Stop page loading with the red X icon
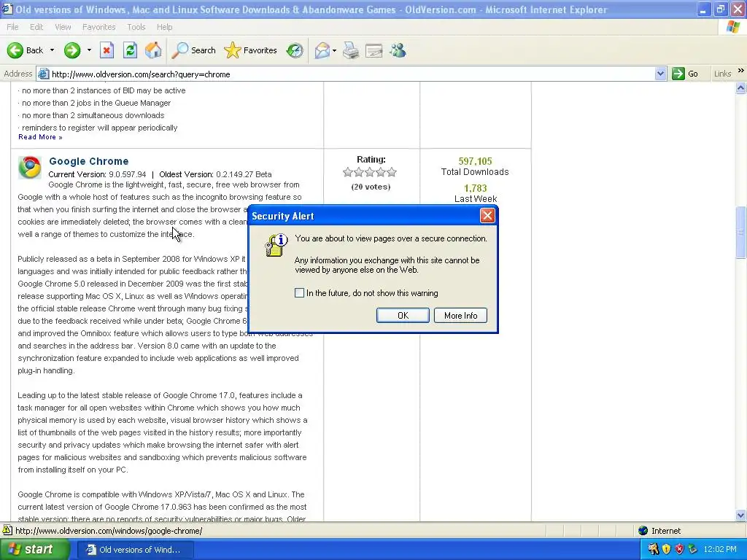 [107, 50]
